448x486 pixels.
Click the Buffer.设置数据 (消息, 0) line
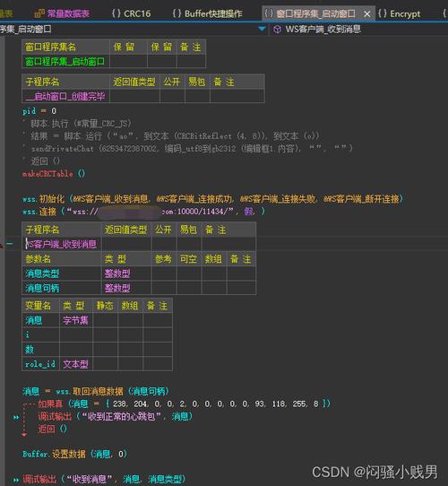[74, 454]
